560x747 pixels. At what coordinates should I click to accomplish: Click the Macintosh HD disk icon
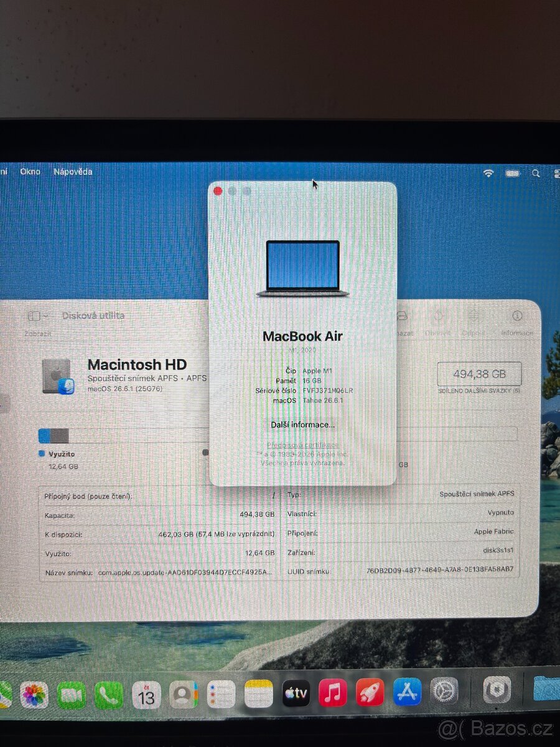click(58, 377)
